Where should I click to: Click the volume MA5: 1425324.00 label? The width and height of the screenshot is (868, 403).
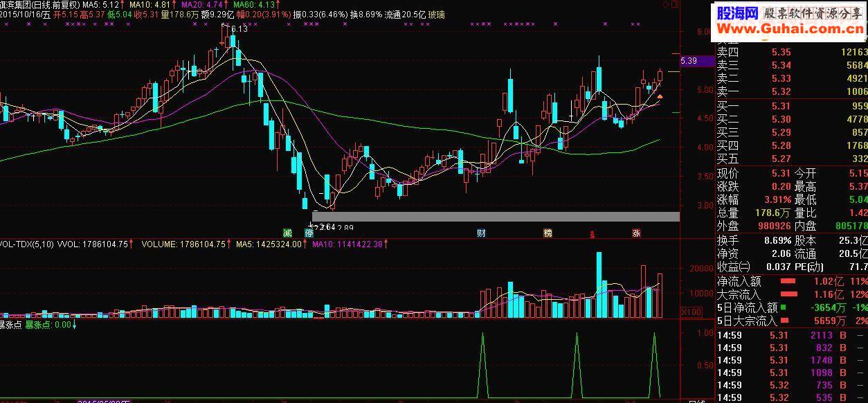[x=269, y=244]
